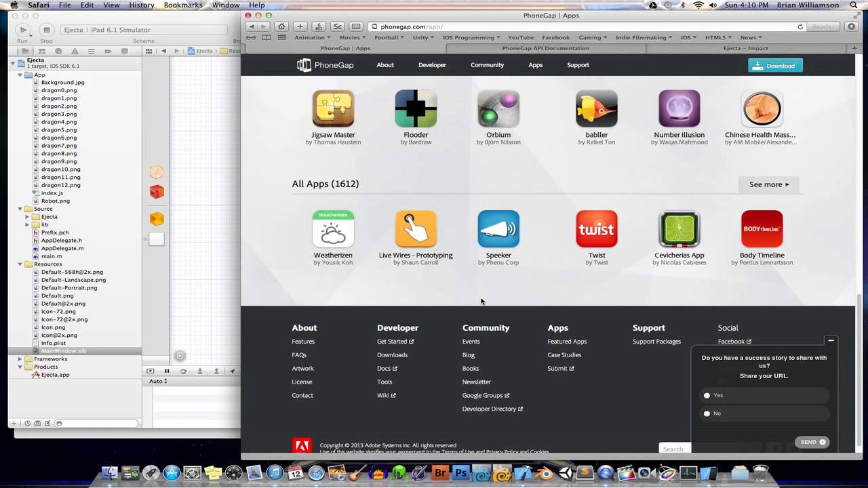Image resolution: width=868 pixels, height=488 pixels.
Task: Open the Featured Apps footer link
Action: point(567,342)
